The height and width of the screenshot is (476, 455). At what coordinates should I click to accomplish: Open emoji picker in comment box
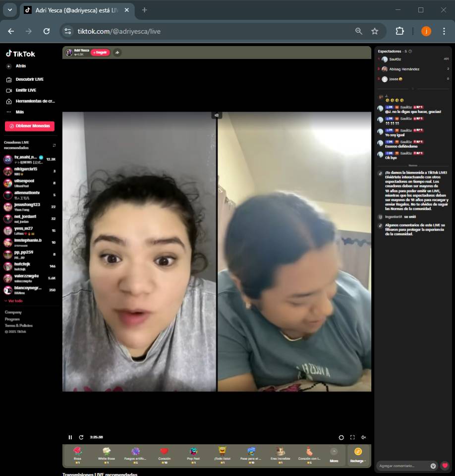[x=433, y=466]
